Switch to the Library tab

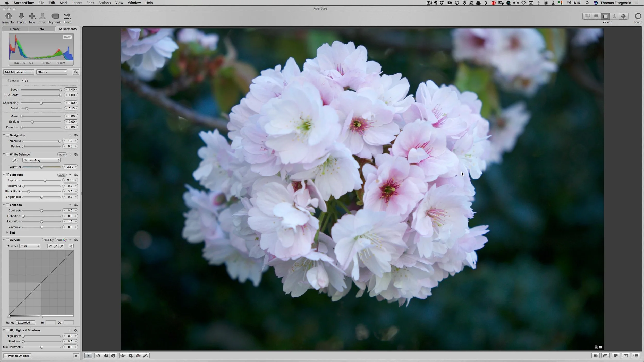pos(15,29)
